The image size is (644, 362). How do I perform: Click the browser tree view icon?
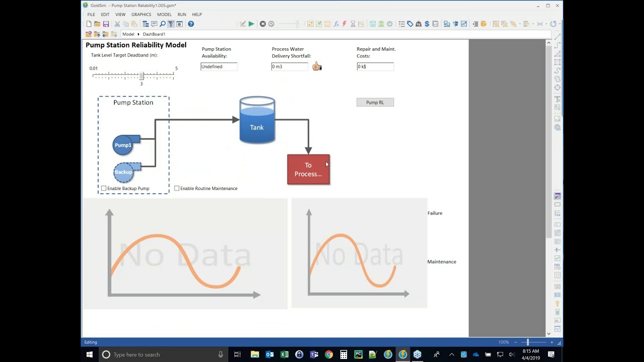pos(145,24)
